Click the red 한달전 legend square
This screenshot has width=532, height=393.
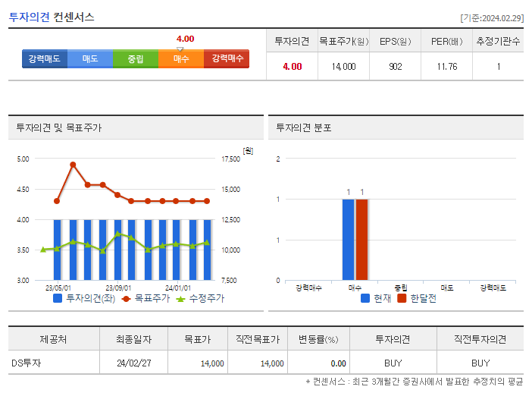402,298
